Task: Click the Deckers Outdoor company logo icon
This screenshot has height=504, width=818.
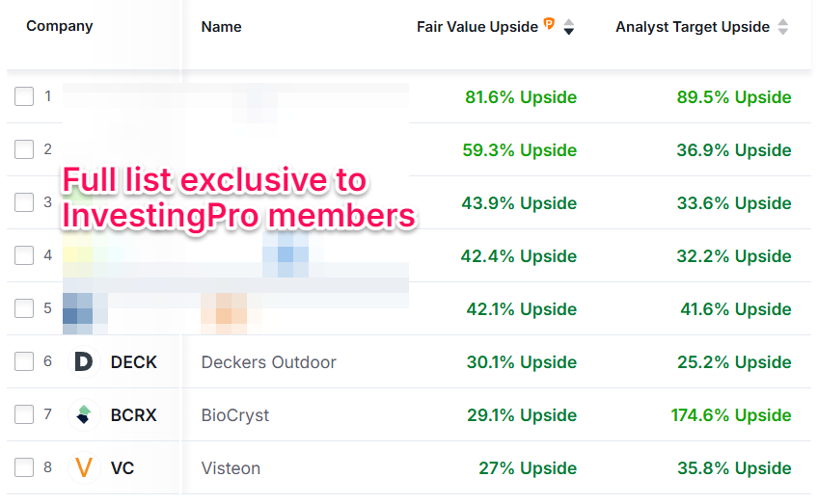Action: (84, 362)
